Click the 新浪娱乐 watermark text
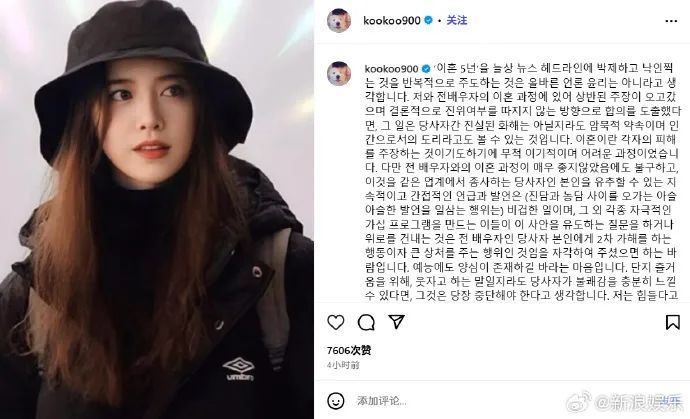Screen dimensions: 690x419 pos(639,401)
